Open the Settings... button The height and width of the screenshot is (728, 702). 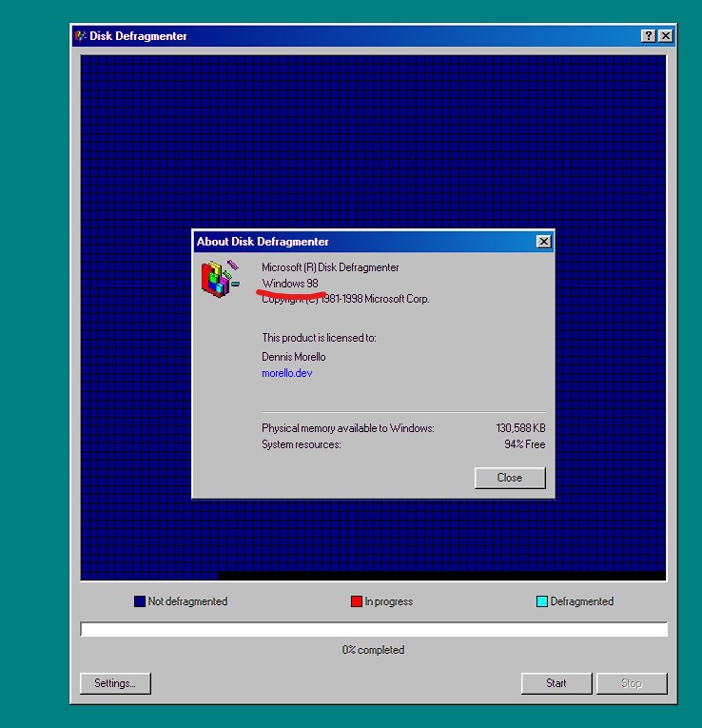coord(115,683)
